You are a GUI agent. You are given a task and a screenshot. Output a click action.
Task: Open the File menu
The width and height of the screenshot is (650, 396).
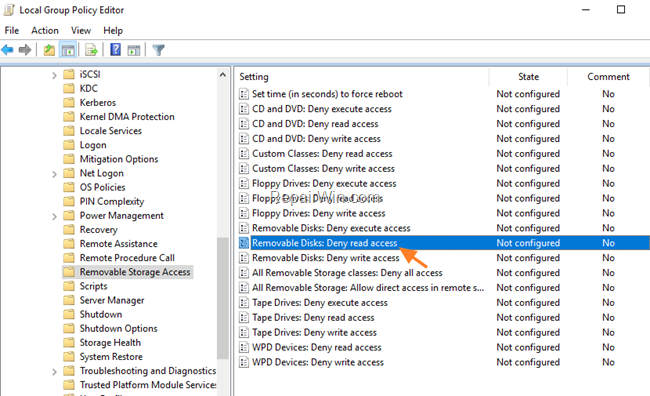click(12, 31)
